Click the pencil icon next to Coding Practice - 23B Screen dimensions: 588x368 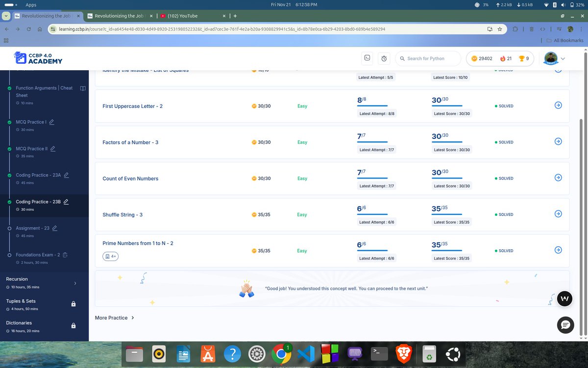tap(66, 202)
